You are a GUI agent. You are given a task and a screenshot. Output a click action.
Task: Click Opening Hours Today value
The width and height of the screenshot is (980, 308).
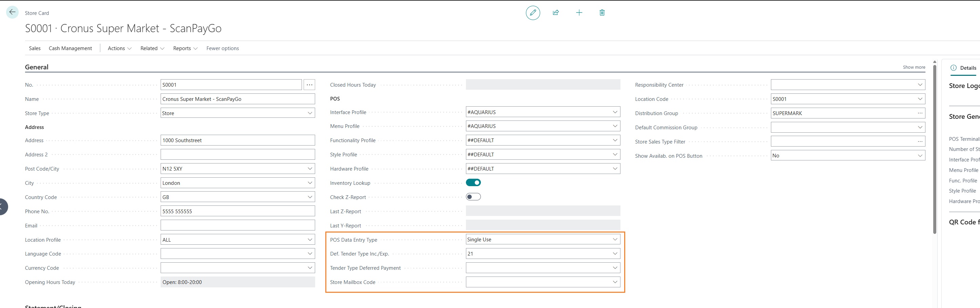(238, 282)
